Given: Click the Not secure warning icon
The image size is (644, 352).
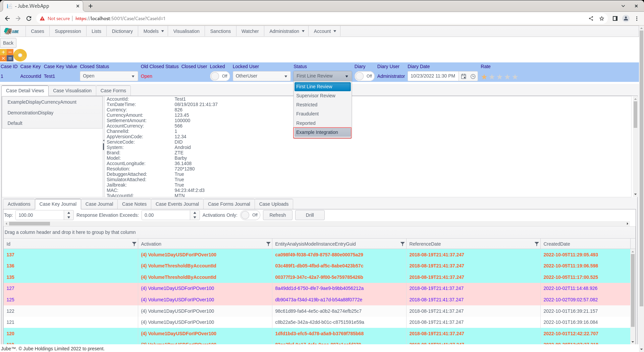Looking at the screenshot, I should [42, 18].
